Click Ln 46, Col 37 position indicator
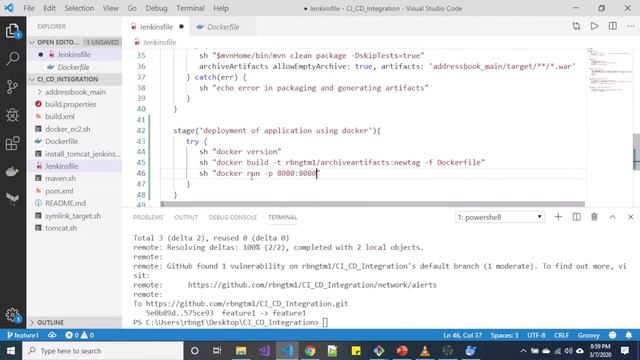 (462, 335)
